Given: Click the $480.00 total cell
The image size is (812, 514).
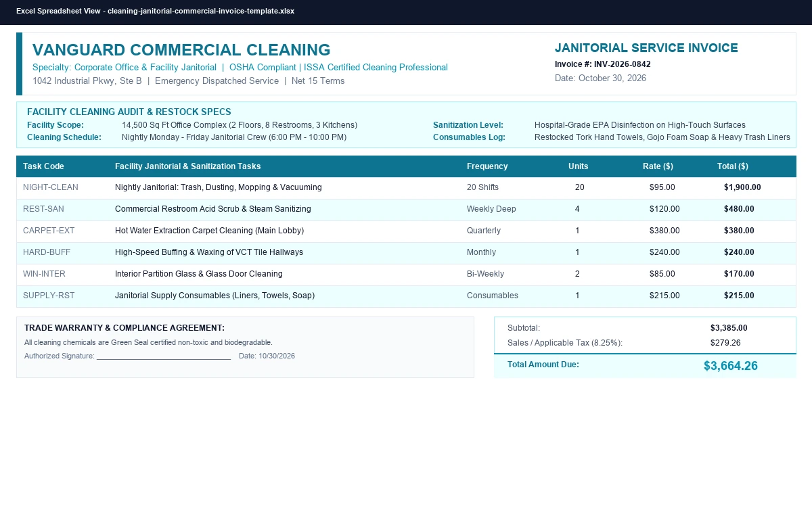Looking at the screenshot, I should (739, 209).
